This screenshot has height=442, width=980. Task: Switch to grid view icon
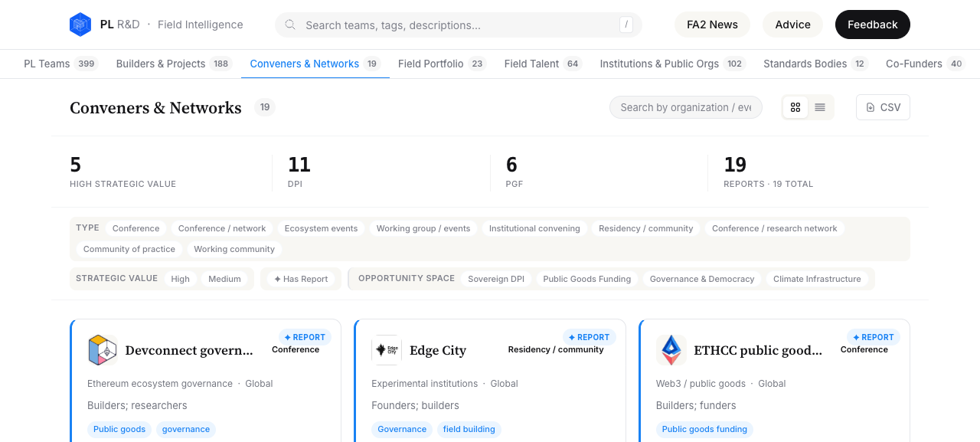[795, 107]
